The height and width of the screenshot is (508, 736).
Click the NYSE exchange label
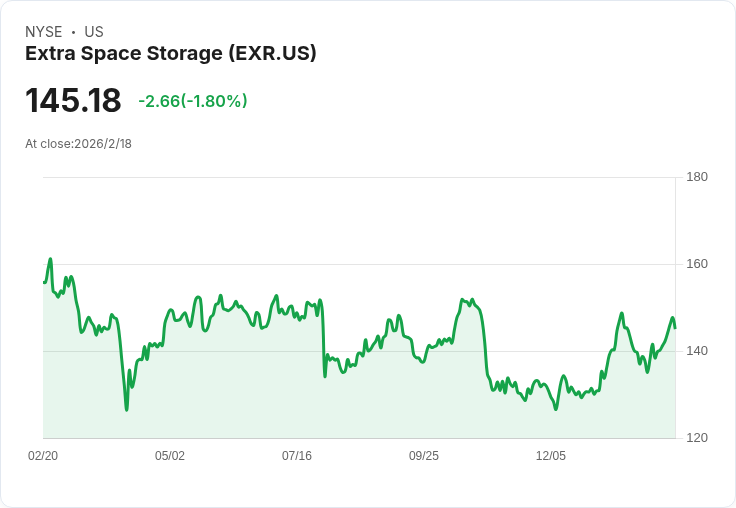pyautogui.click(x=44, y=32)
